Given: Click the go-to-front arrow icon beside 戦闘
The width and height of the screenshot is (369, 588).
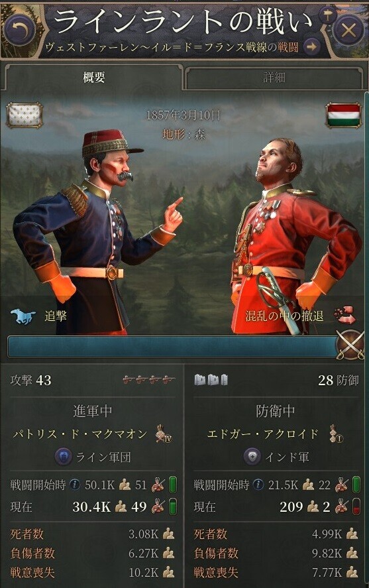Looking at the screenshot, I should (x=311, y=47).
